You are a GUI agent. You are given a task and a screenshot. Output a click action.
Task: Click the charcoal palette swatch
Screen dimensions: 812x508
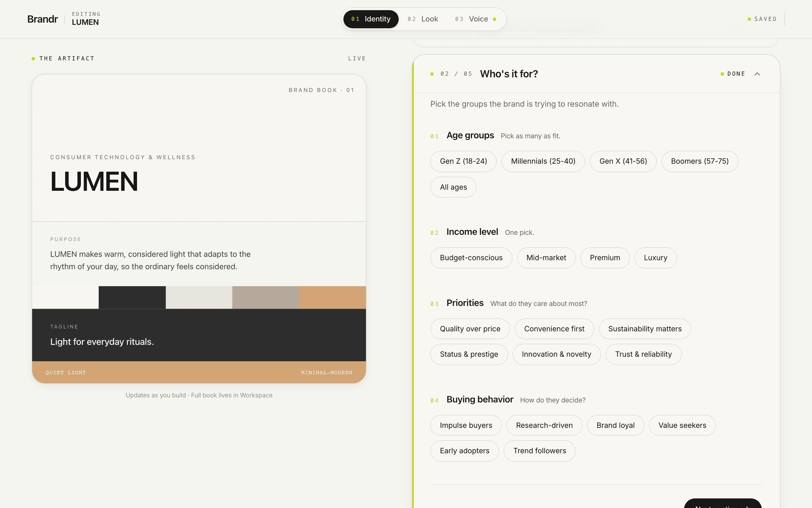tap(132, 297)
